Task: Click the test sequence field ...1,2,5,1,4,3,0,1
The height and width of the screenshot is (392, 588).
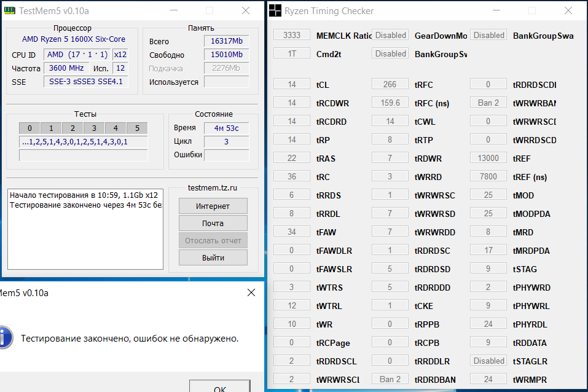Action: coord(83,142)
